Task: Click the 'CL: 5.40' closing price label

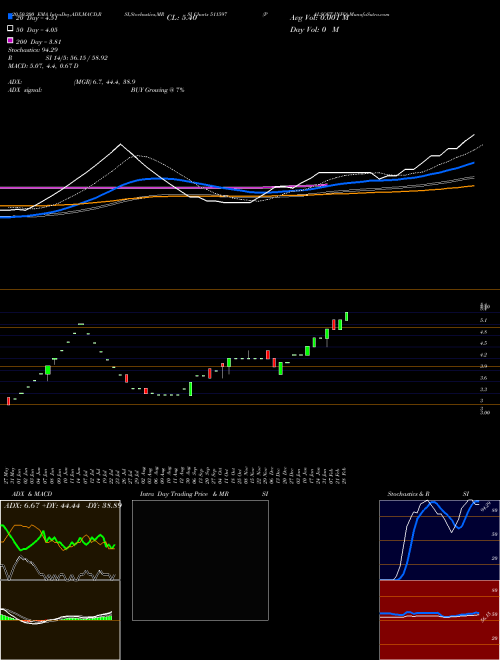Action: (x=182, y=18)
